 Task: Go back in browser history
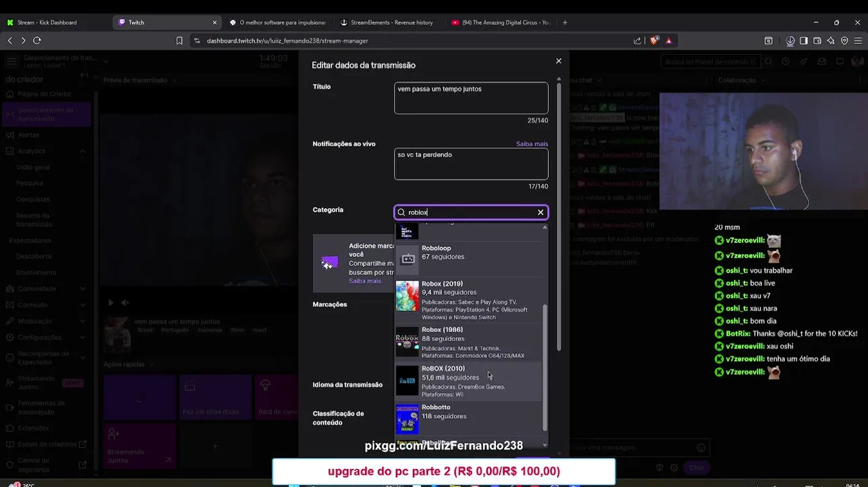click(10, 41)
